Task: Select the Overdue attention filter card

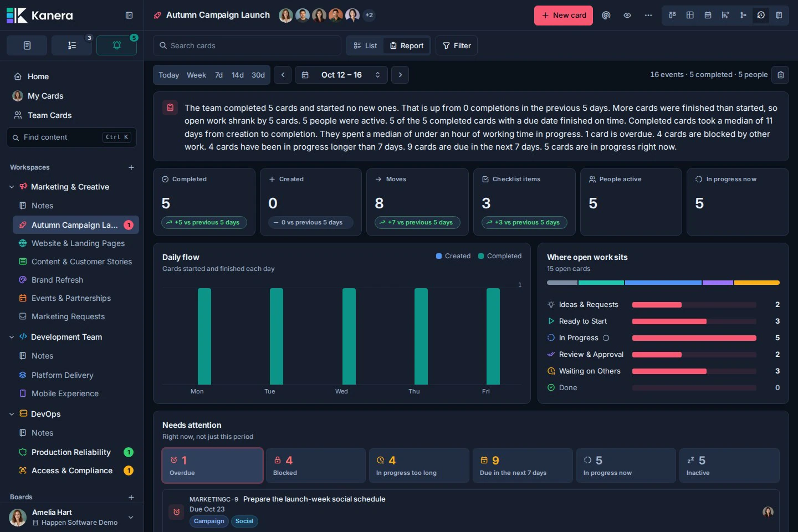Action: tap(212, 465)
